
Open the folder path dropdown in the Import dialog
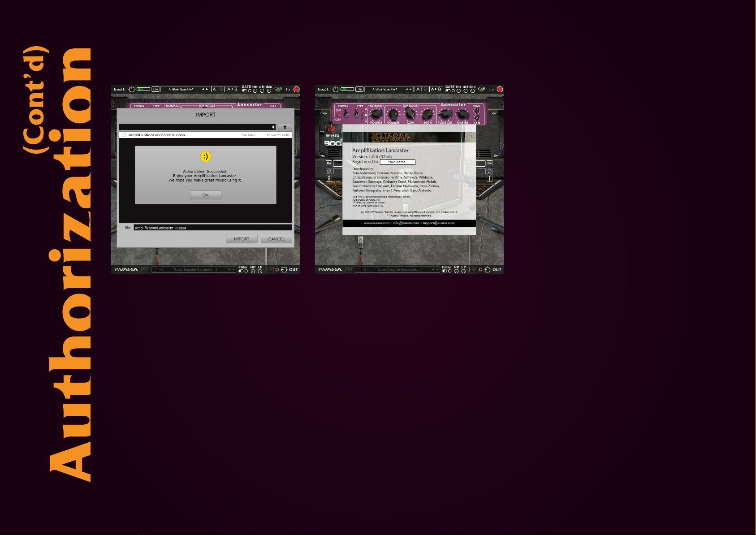(197, 127)
